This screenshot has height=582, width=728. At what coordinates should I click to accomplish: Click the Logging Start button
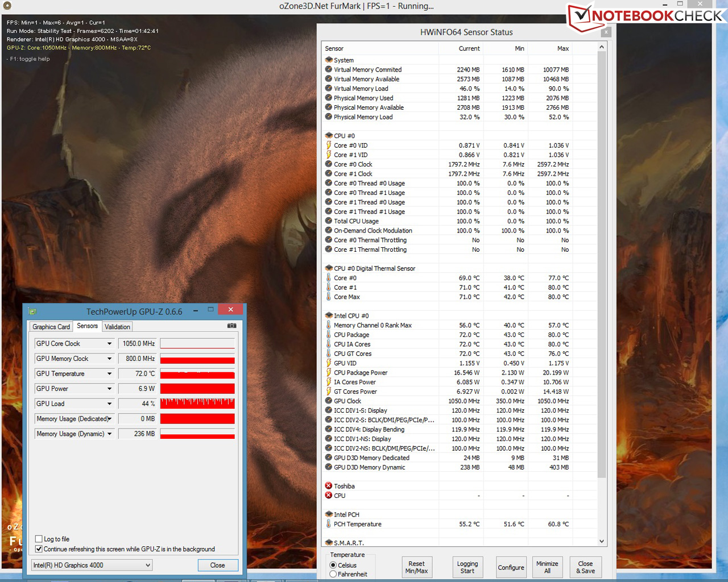pyautogui.click(x=468, y=567)
